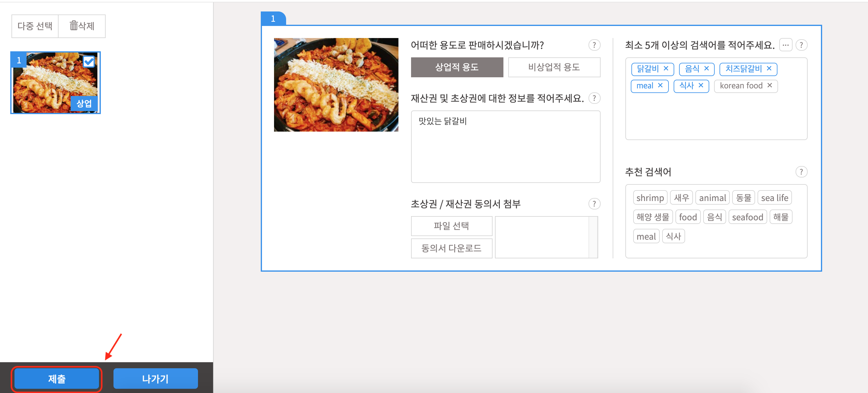Uncheck the thumbnail selection checkbox
Viewport: 868px width, 393px height.
89,62
